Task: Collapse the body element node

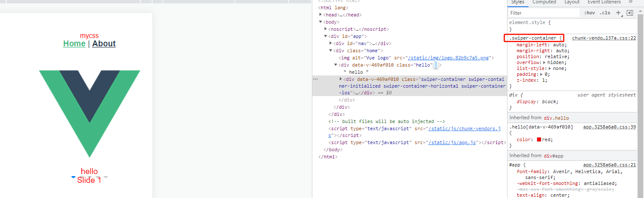Action: (321, 22)
